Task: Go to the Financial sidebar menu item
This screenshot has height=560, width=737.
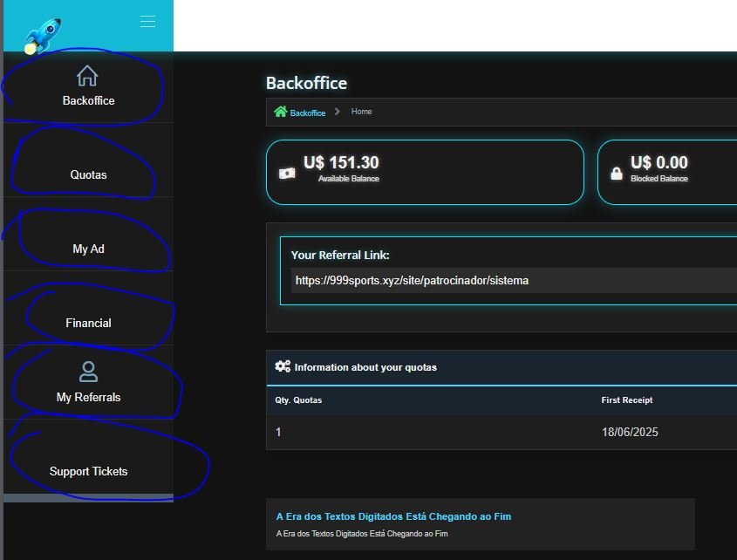Action: pyautogui.click(x=88, y=309)
